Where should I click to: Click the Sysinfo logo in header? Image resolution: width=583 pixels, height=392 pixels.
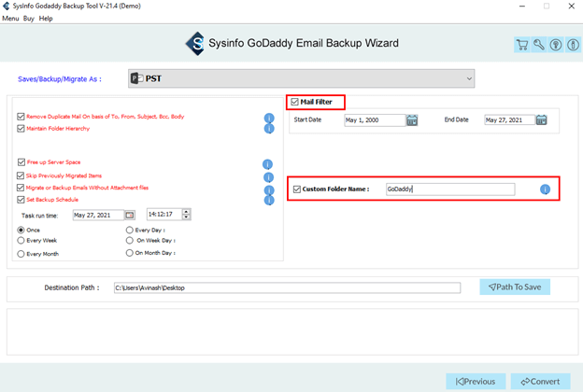195,44
